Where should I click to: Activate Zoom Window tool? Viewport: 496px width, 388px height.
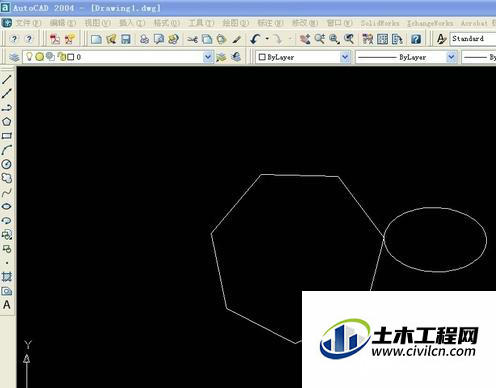334,39
